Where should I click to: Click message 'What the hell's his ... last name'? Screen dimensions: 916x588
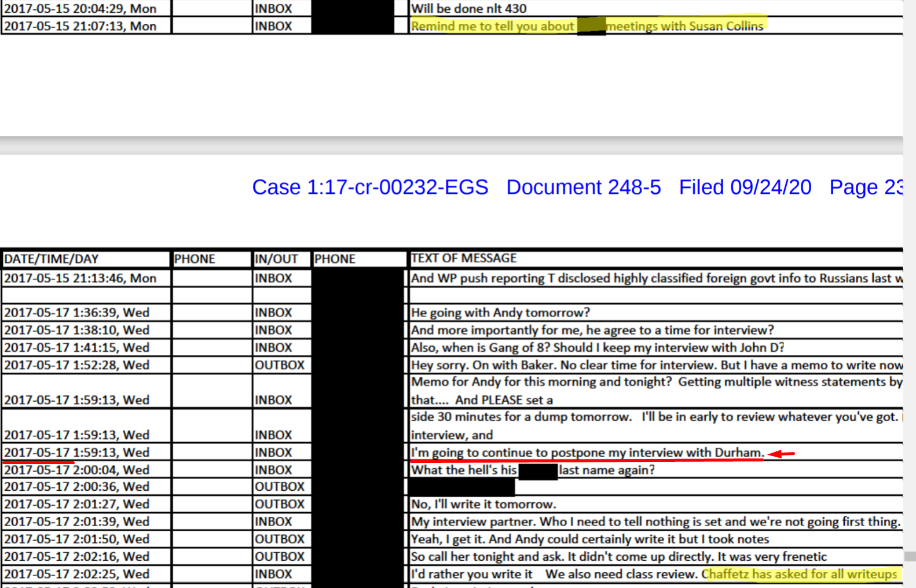(x=533, y=470)
